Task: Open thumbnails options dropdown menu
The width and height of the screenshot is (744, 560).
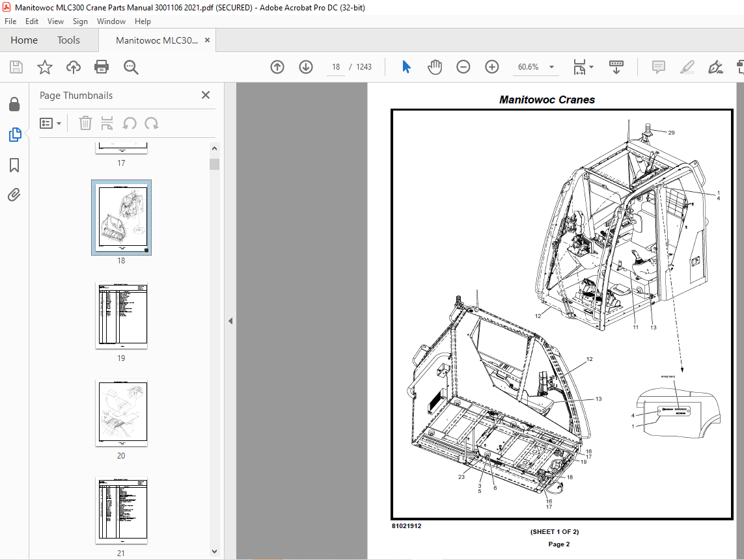Action: pos(50,124)
